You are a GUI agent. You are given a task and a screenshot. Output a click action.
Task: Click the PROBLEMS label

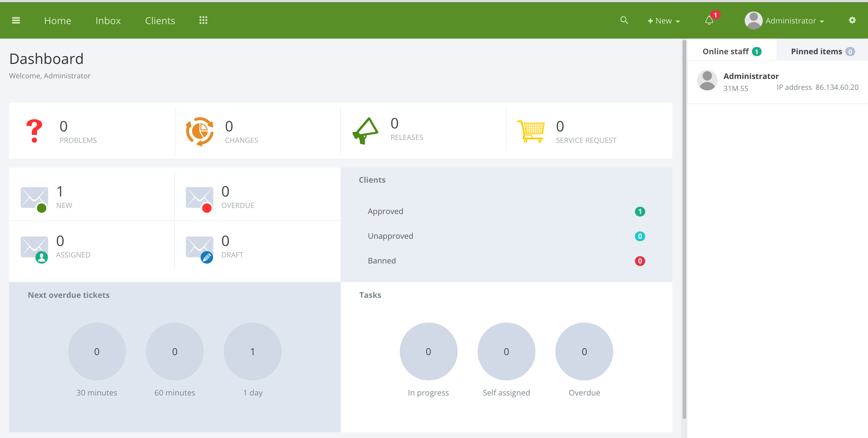[x=78, y=140]
